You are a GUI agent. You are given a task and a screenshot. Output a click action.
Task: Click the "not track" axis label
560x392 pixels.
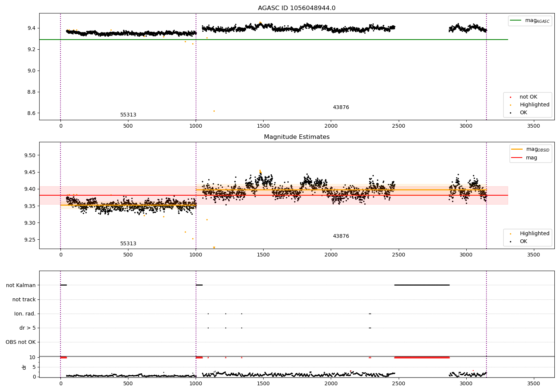point(24,300)
